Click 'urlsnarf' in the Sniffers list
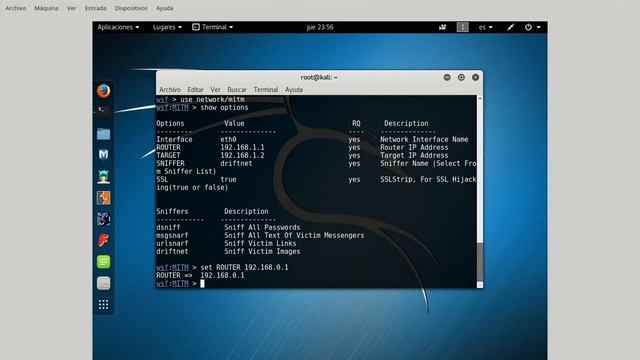 (x=172, y=243)
